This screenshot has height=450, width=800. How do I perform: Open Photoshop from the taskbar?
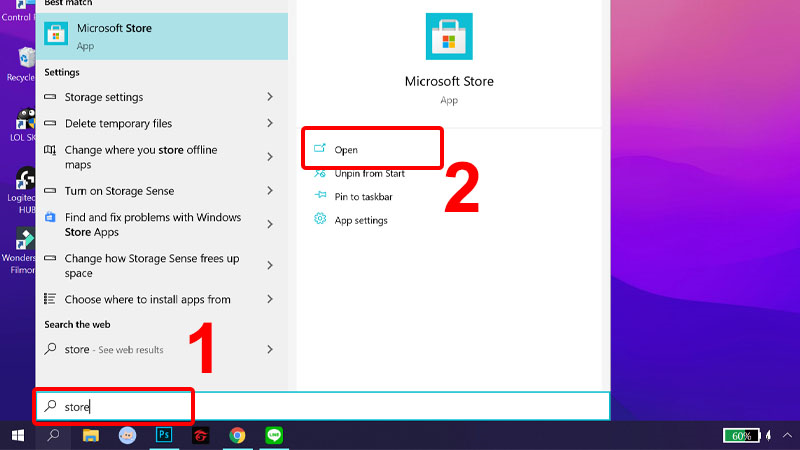click(164, 435)
